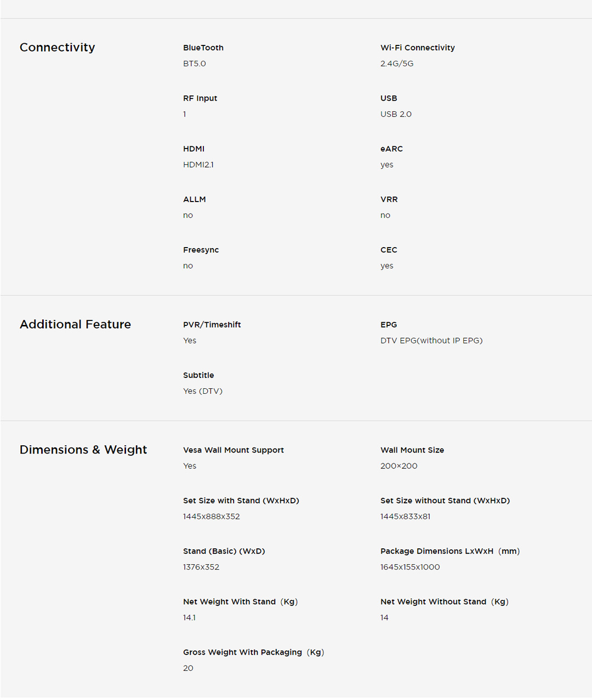
Task: Select the eARC spec label
Action: point(391,149)
